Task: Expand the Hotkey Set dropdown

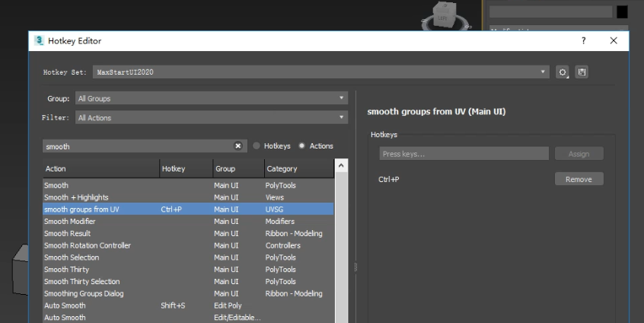Action: (x=543, y=72)
